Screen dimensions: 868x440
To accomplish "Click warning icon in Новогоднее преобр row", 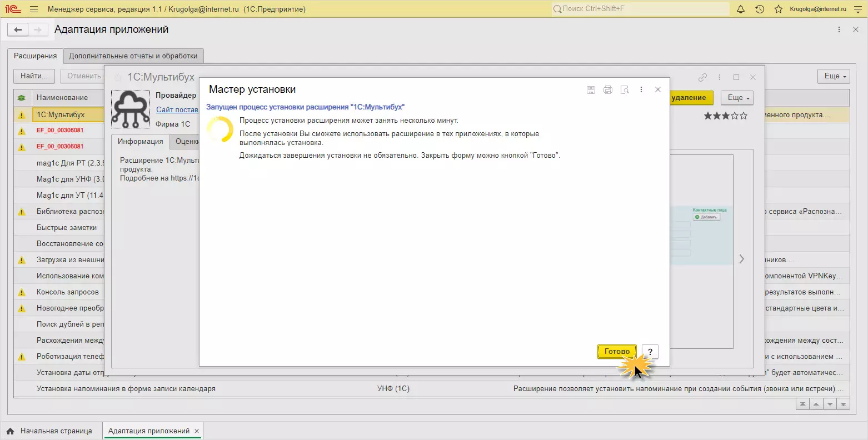I will click(x=22, y=308).
